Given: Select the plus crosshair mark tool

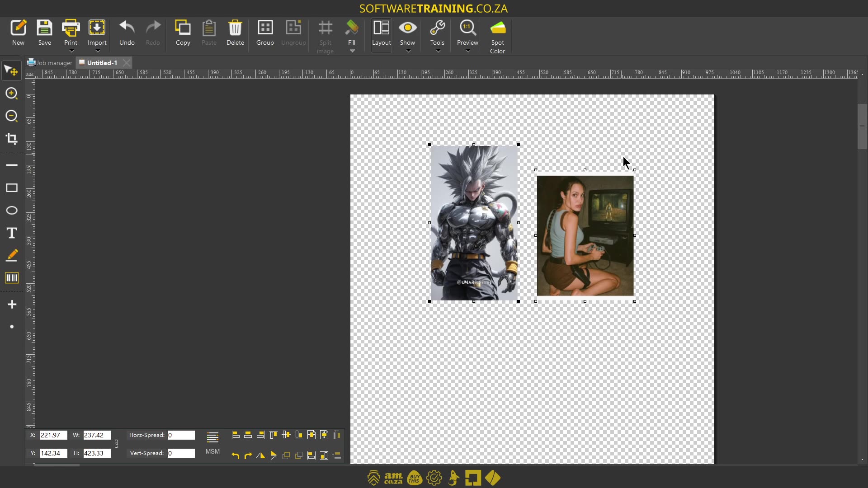Looking at the screenshot, I should click(x=12, y=305).
